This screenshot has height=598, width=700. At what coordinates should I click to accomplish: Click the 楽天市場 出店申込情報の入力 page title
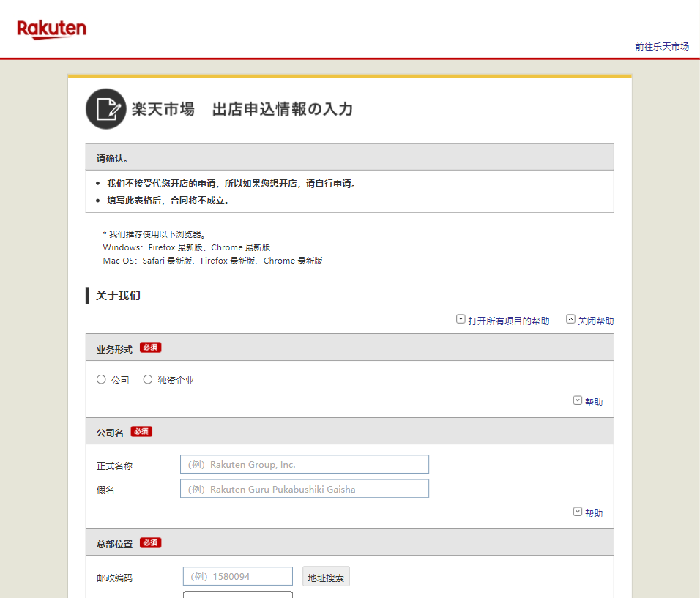coord(242,109)
